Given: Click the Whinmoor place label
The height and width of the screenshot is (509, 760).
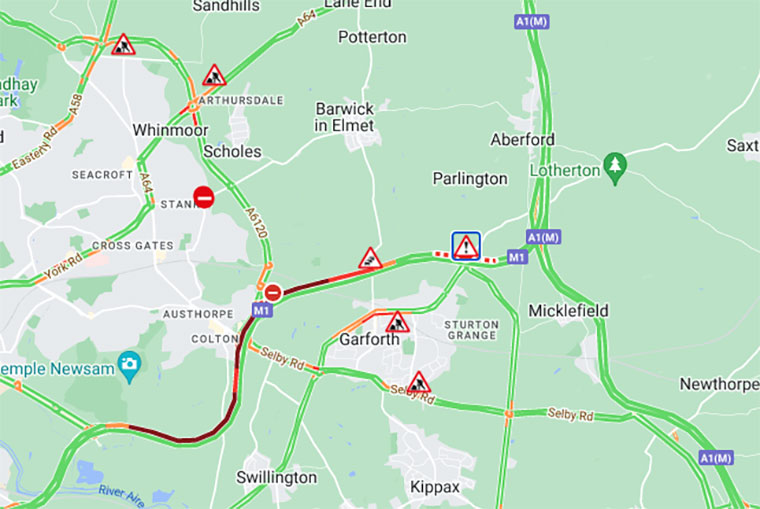Looking at the screenshot, I should pyautogui.click(x=170, y=130).
